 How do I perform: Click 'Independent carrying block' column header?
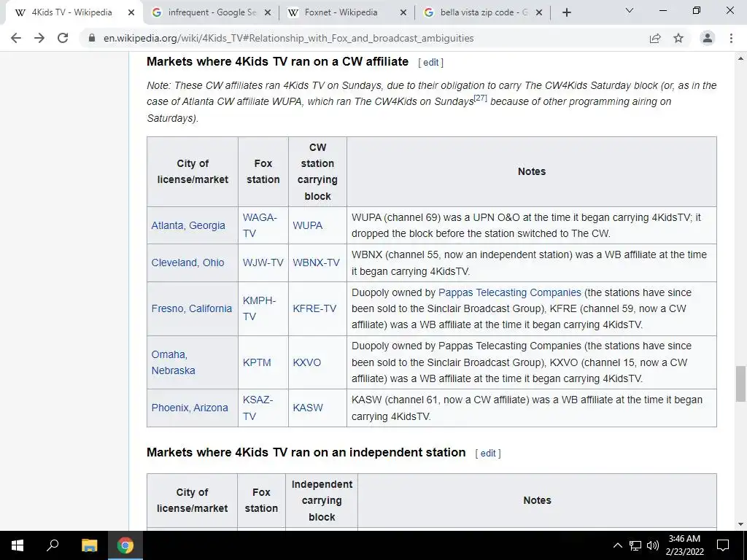point(322,500)
